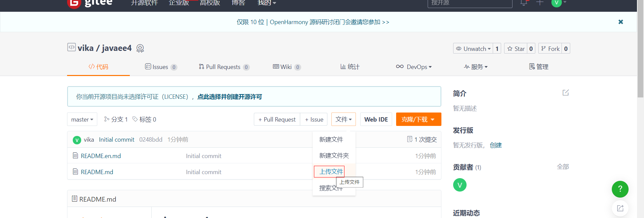Click the repository code icon beside vika

coord(71,47)
